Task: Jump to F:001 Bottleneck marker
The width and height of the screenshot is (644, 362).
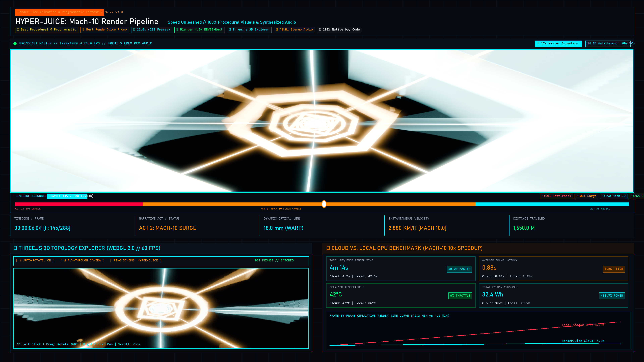Action: click(556, 196)
